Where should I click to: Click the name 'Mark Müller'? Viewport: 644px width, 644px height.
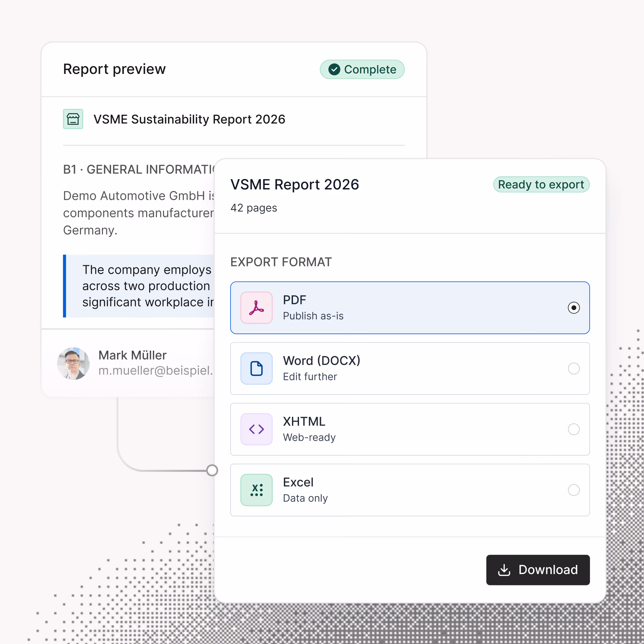[133, 355]
